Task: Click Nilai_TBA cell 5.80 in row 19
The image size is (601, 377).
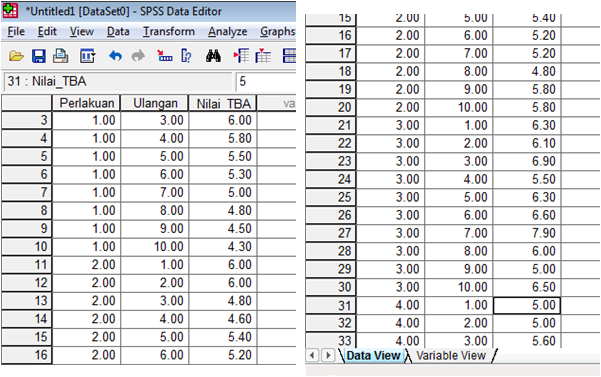Action: [x=527, y=89]
